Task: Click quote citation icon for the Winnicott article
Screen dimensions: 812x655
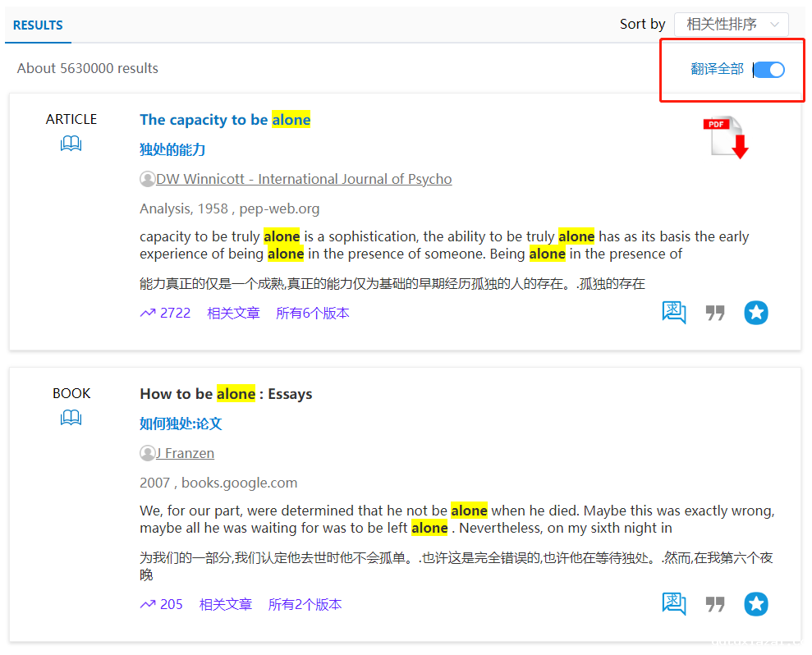Action: (715, 313)
